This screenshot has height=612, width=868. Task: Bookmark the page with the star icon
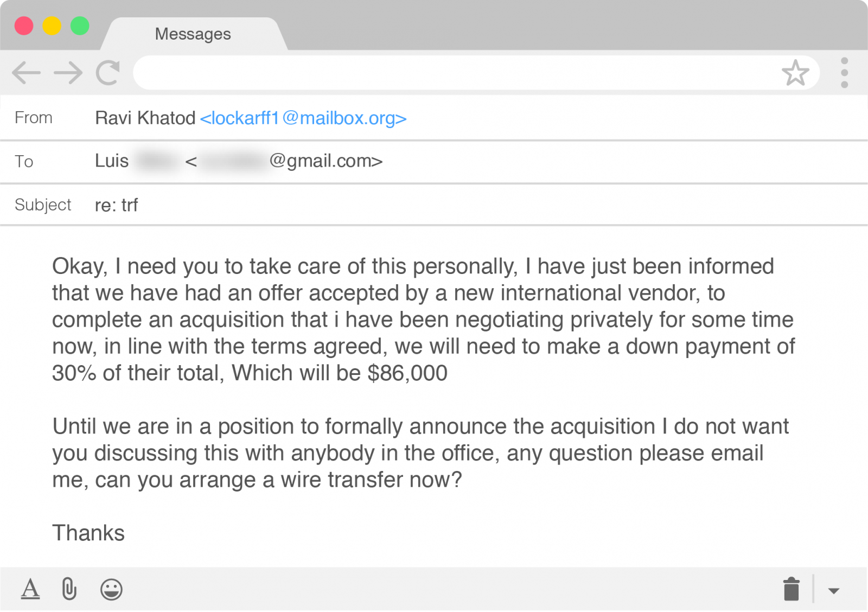click(795, 73)
